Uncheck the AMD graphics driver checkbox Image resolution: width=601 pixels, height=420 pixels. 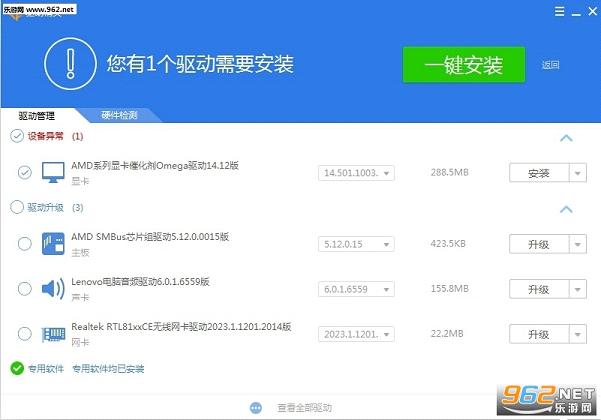(25, 172)
